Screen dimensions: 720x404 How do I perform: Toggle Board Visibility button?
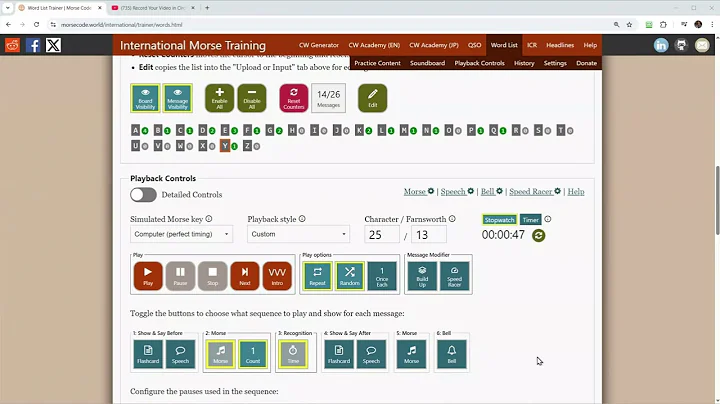(x=145, y=98)
